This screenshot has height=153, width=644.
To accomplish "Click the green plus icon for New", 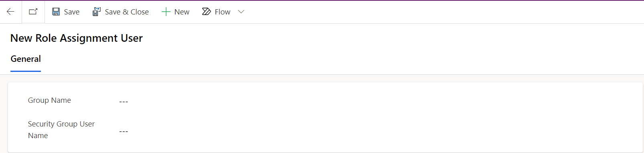I will [166, 12].
